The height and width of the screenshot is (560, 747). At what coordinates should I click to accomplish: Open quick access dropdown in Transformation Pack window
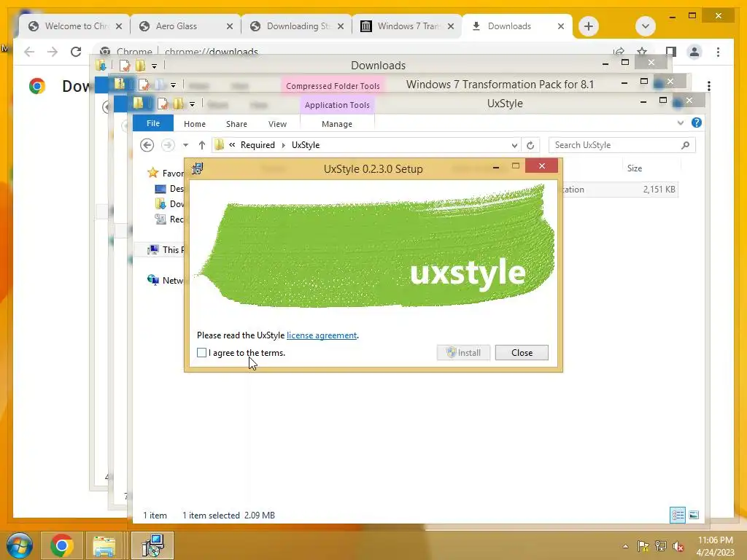tap(173, 85)
